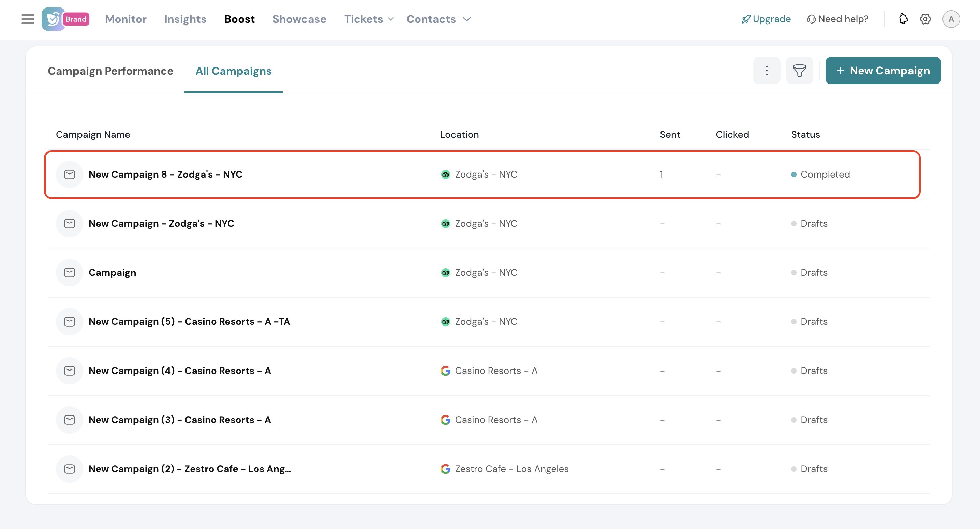Screen dimensions: 980x529
Task: Switch to Campaign Performance tab
Action: pos(110,71)
